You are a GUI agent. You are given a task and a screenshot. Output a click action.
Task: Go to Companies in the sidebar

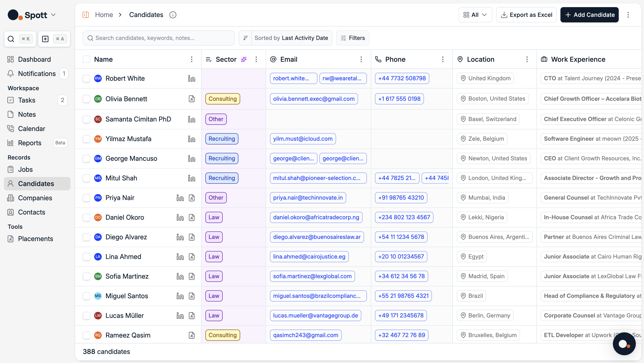pos(35,198)
